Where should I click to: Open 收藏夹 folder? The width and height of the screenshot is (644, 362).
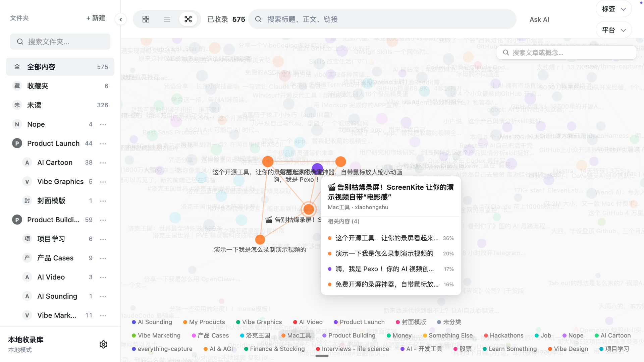point(60,86)
